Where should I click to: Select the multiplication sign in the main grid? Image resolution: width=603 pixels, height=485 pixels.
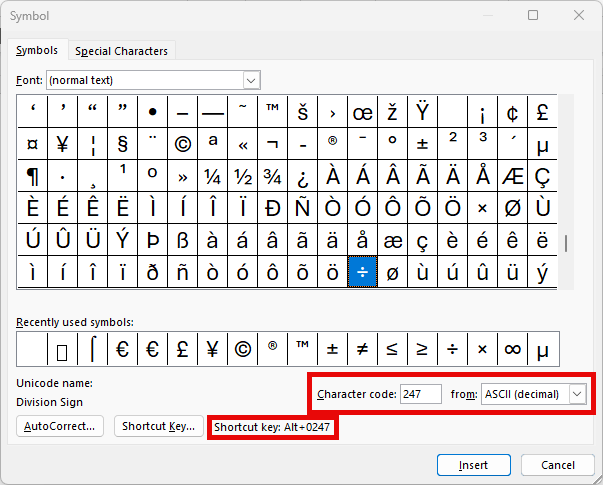point(482,208)
